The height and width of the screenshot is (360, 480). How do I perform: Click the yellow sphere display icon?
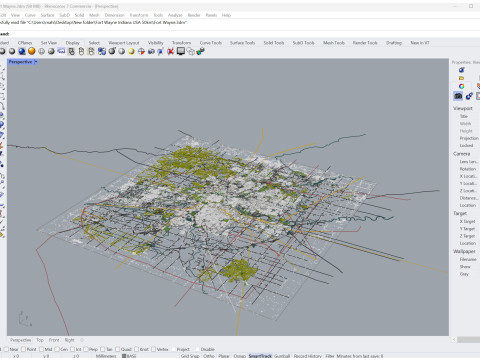(131, 51)
